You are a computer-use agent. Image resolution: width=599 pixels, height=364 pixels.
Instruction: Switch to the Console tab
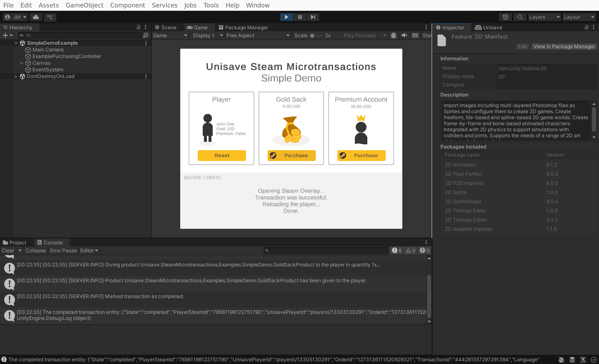tap(50, 243)
